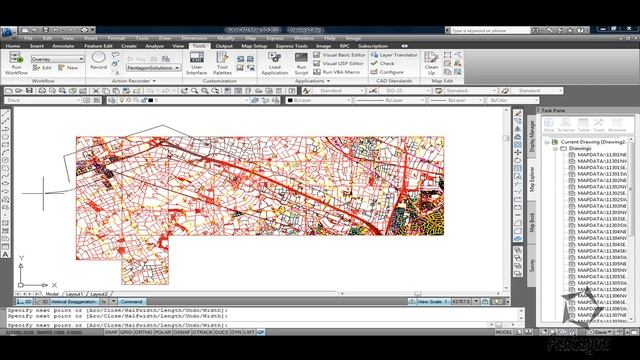Click the Check standards checkmark icon
The width and height of the screenshot is (640, 360).
[x=374, y=63]
